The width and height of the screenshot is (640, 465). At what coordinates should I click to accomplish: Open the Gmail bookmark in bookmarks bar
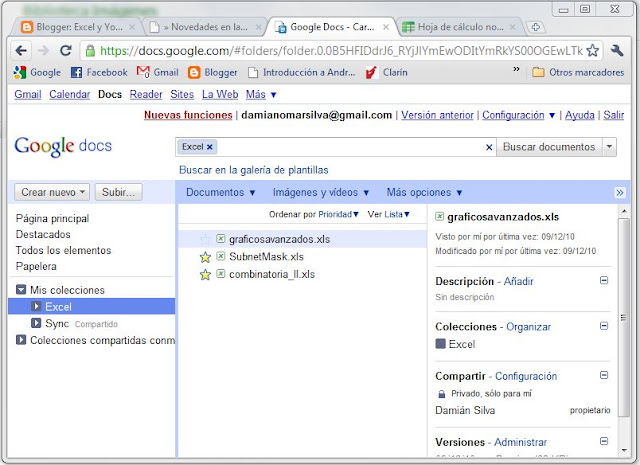(x=158, y=73)
